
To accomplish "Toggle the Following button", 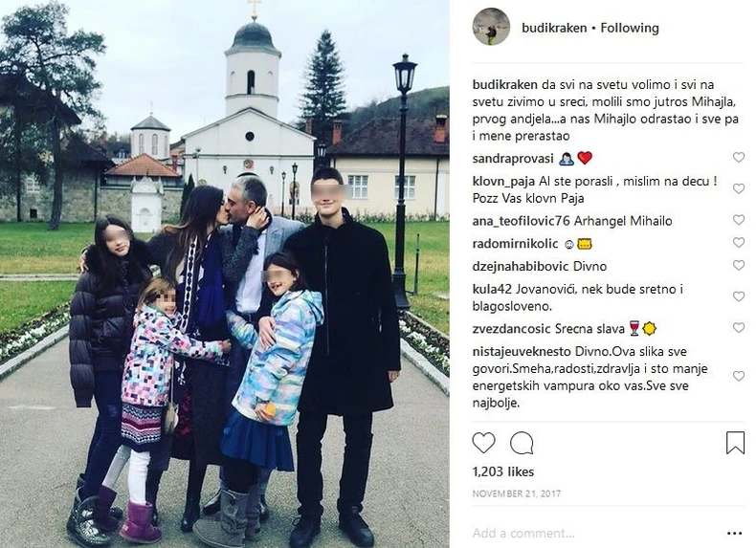I will tap(630, 28).
